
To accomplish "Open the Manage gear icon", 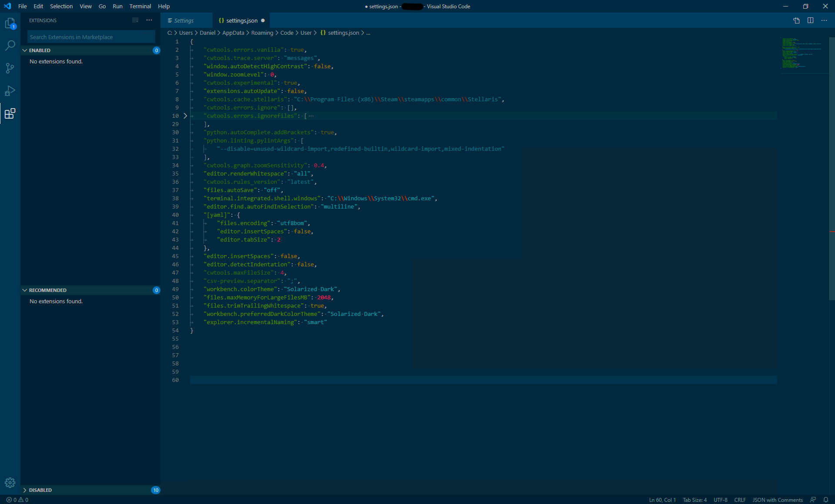I will click(10, 483).
